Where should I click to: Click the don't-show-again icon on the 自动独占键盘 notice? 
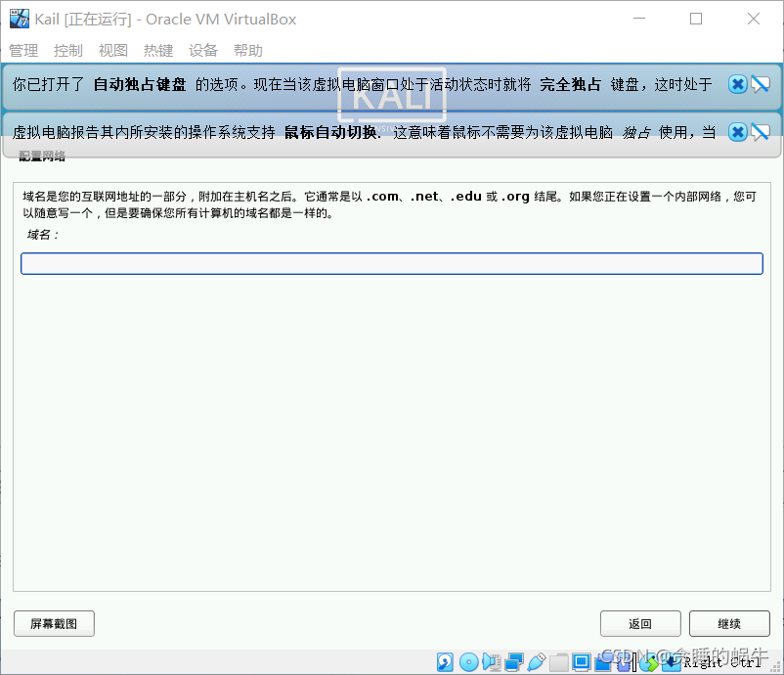(x=761, y=84)
